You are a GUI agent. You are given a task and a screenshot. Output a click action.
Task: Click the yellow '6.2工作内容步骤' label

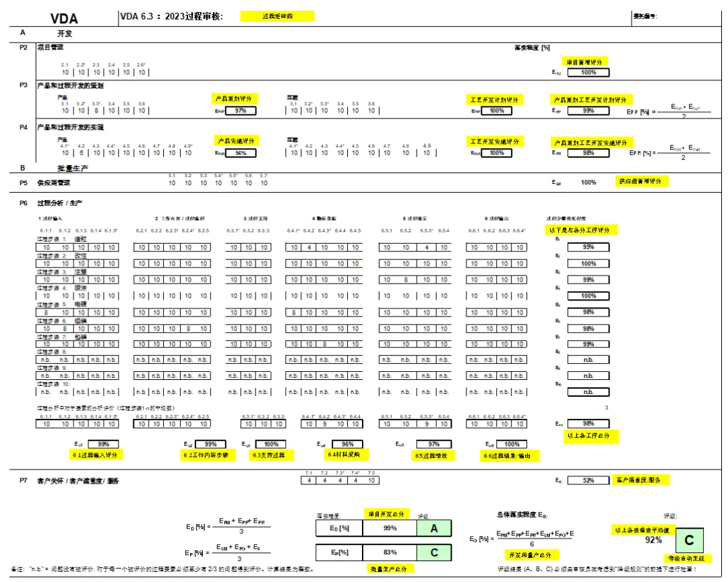[208, 455]
